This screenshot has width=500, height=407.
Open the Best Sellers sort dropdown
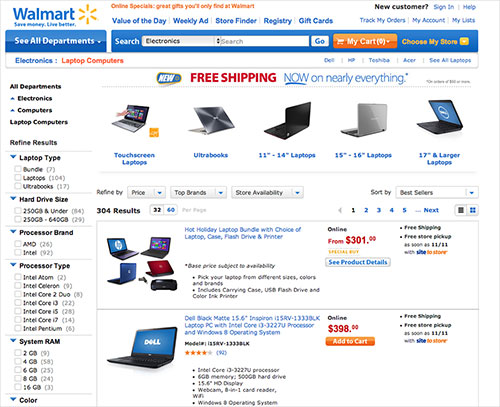pyautogui.click(x=437, y=193)
